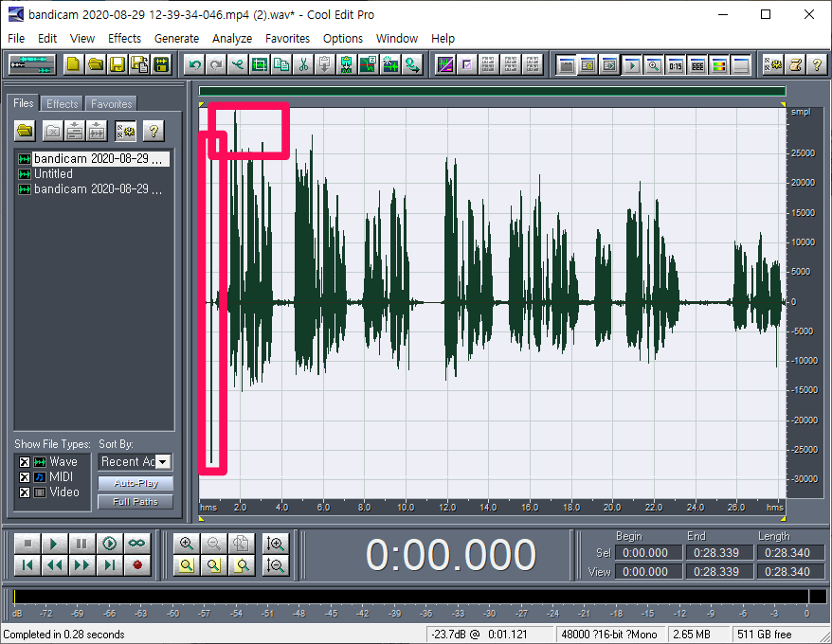Toggle Wave file type checkbox
The width and height of the screenshot is (832, 644).
coord(25,462)
